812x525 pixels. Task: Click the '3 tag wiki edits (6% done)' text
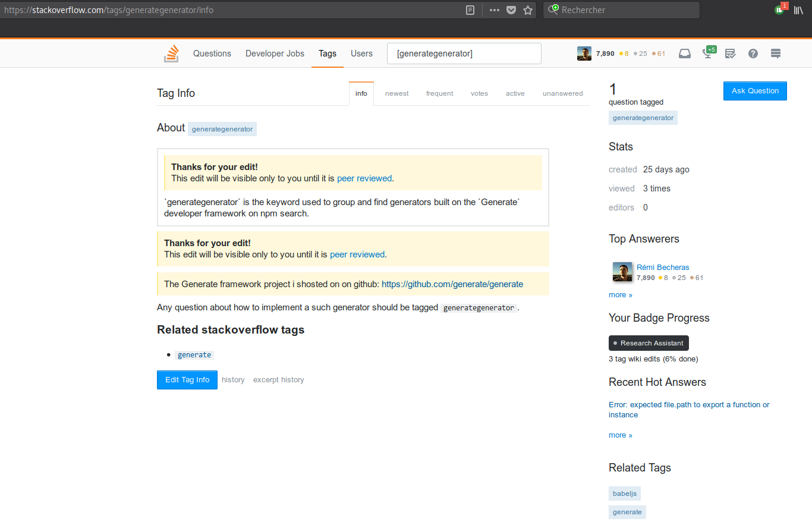tap(653, 359)
